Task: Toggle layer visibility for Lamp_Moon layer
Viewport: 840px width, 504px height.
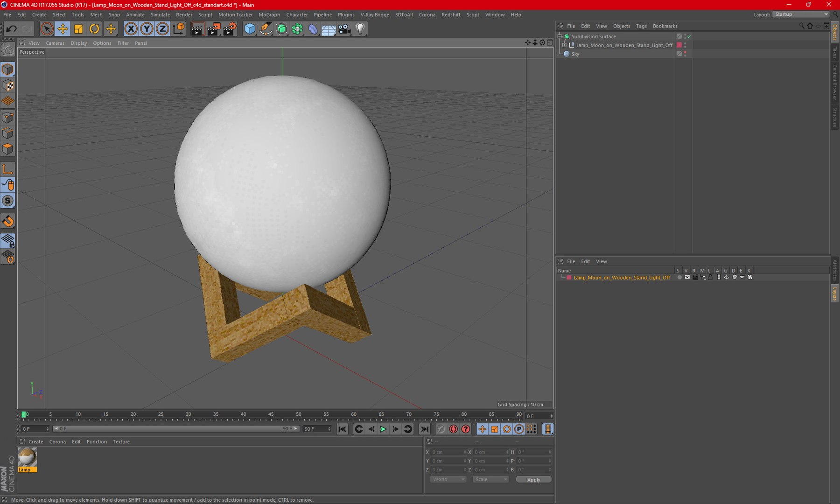Action: point(687,277)
